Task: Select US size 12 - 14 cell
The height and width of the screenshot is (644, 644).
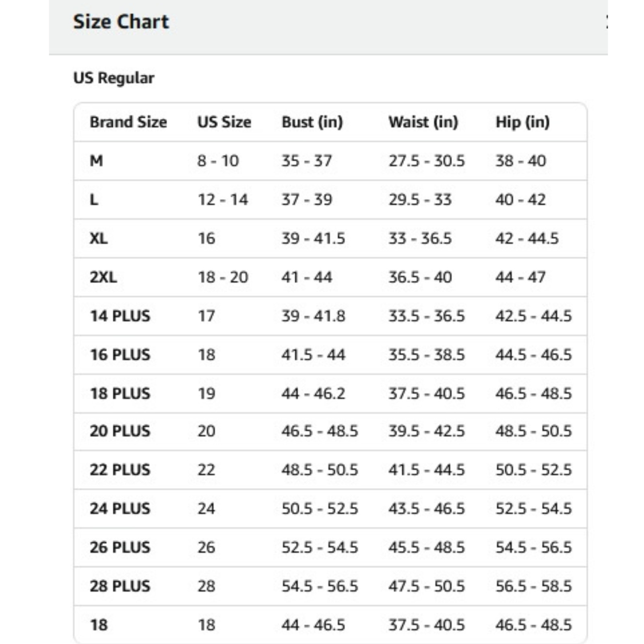Action: pyautogui.click(x=223, y=200)
